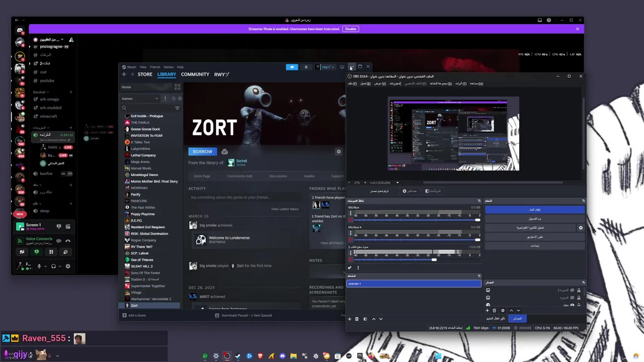This screenshot has width=644, height=362.
Task: Toggle Discord noise suppression icon
Action: (59, 241)
